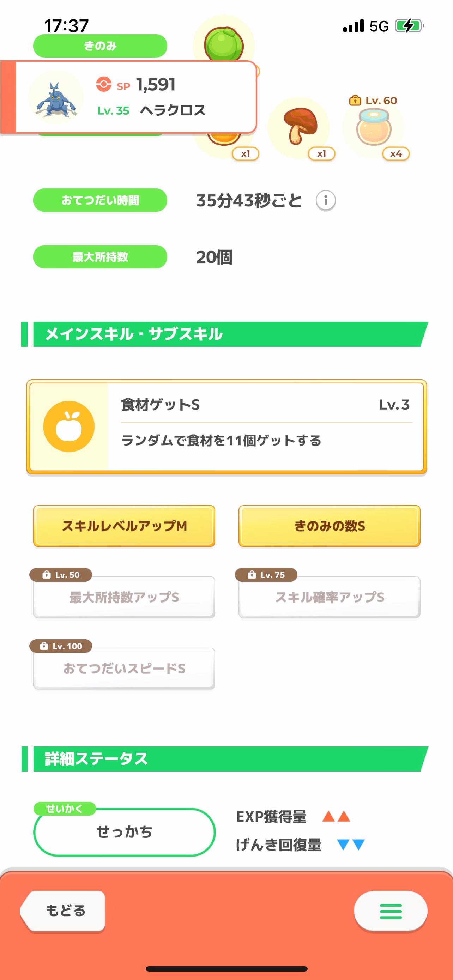Screen dimensions: 453x980
Task: Tap locked 最大所持数アップS sub skill
Action: coord(124,597)
